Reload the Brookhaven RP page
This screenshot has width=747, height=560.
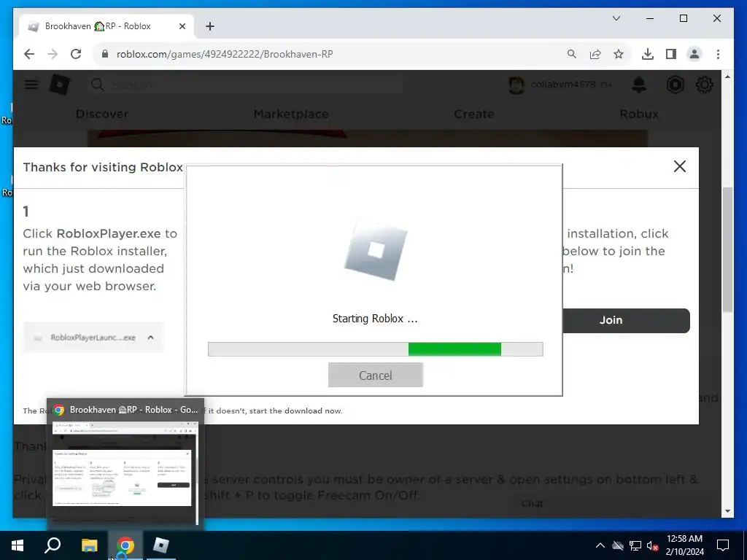76,54
